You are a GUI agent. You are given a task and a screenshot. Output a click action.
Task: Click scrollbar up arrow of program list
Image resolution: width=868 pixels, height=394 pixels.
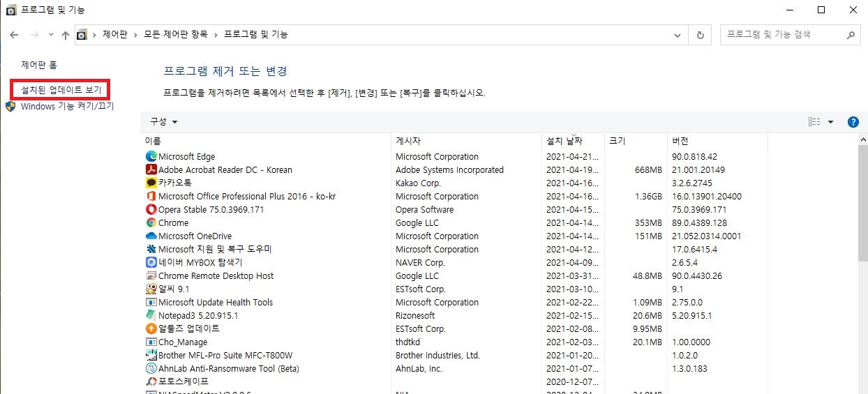tap(862, 141)
